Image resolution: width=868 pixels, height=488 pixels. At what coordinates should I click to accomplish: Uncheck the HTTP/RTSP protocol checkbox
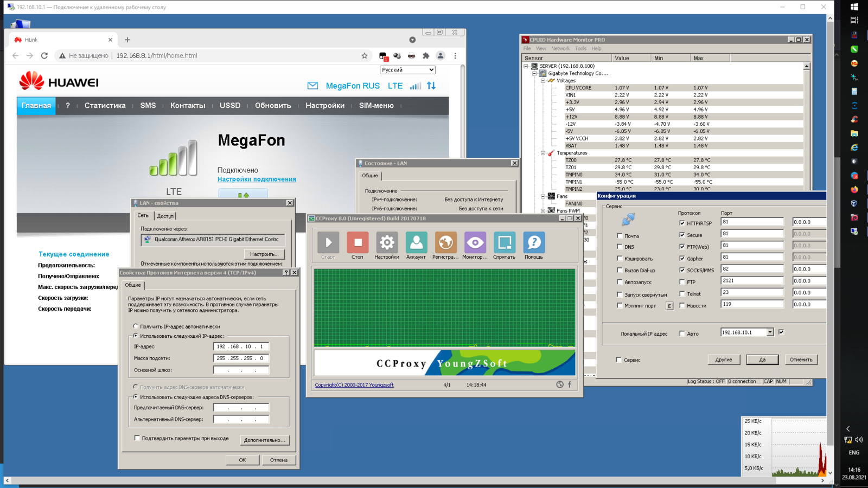[682, 223]
